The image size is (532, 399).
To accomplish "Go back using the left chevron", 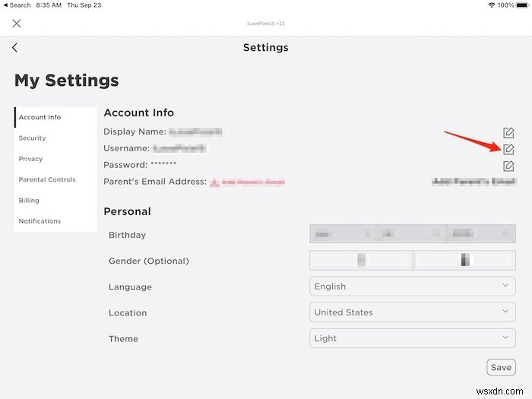I will coord(14,48).
